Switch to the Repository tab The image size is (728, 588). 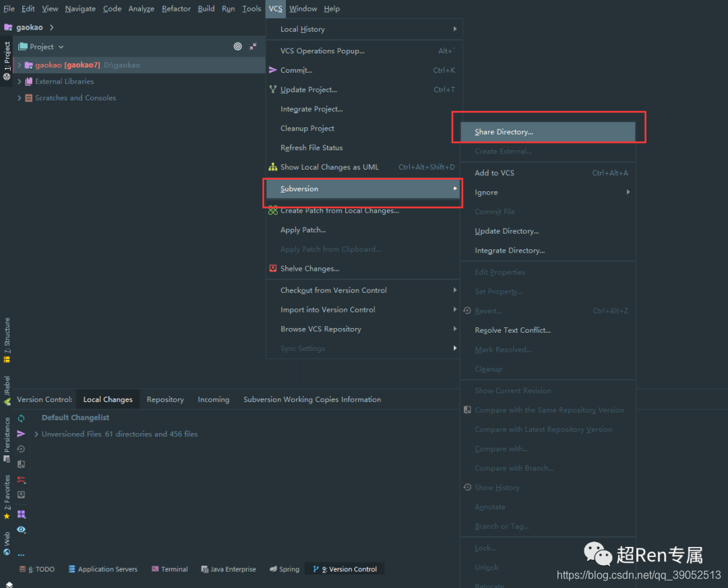[165, 399]
